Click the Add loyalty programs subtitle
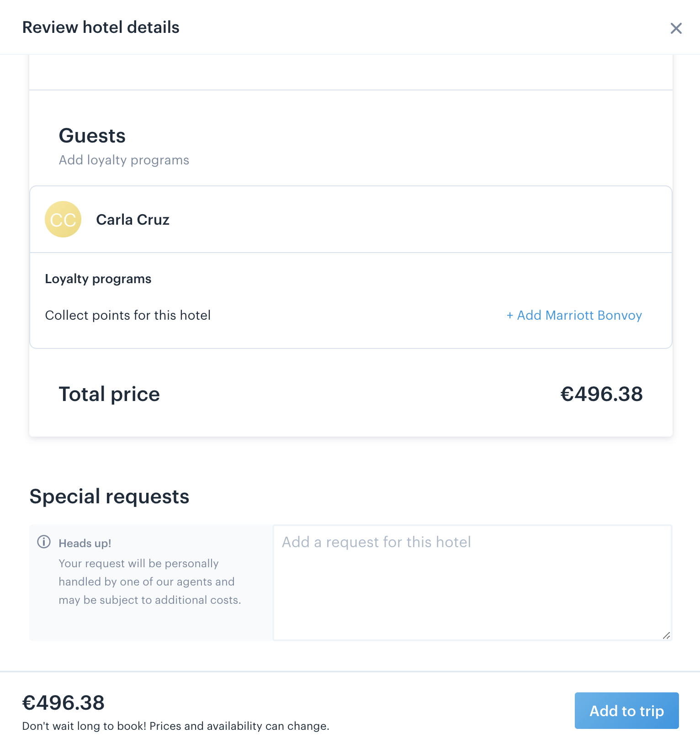This screenshot has width=700, height=749. pyautogui.click(x=124, y=160)
